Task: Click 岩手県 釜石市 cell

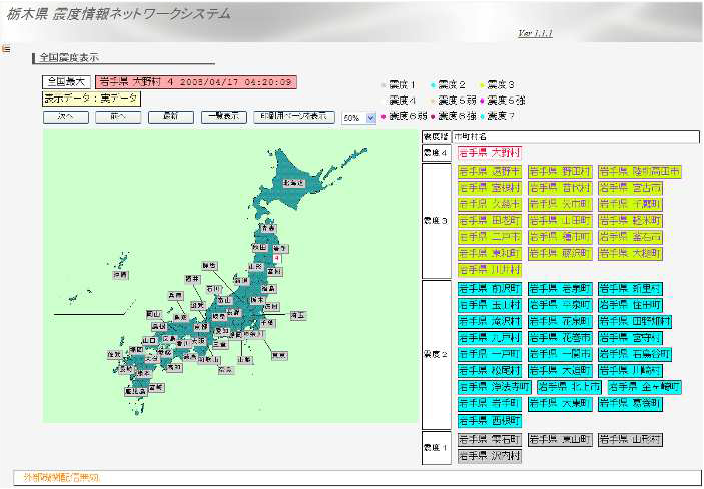Action: pyautogui.click(x=630, y=237)
